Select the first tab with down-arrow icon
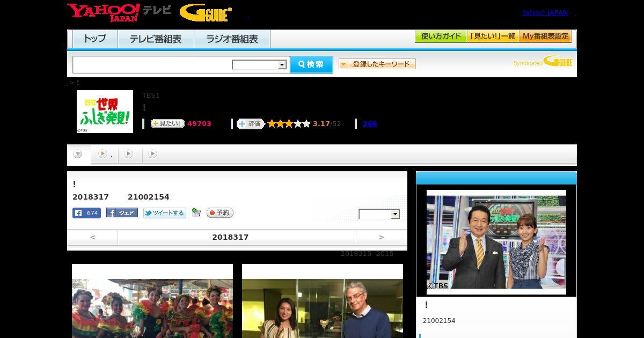Image resolution: width=644 pixels, height=338 pixels. point(78,154)
